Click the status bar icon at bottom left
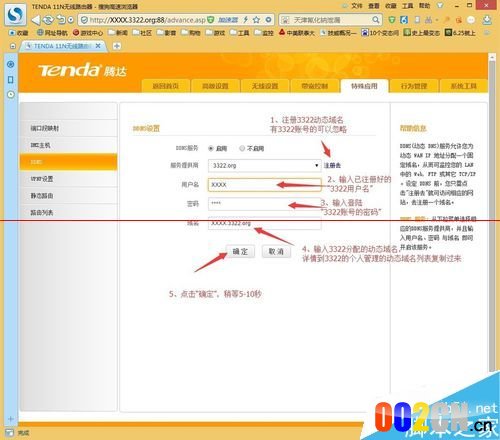500x440 pixels. coord(9,433)
